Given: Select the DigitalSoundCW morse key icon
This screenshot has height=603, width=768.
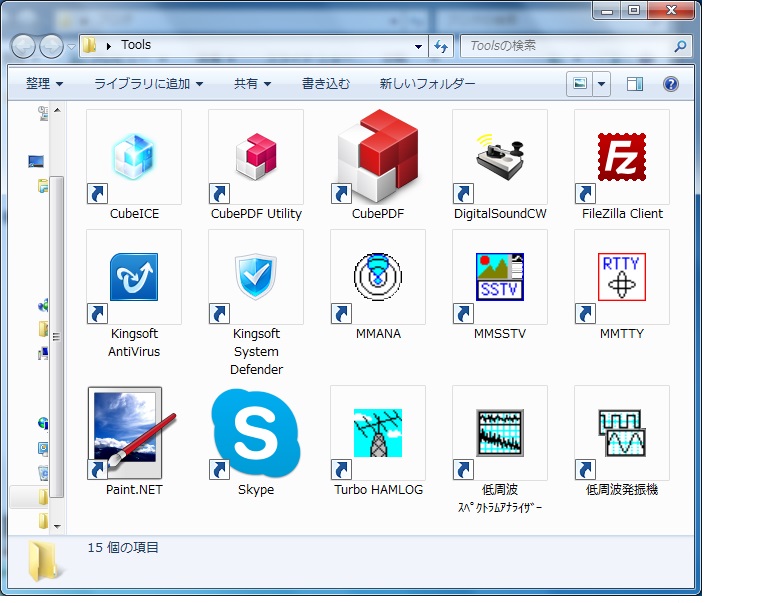Looking at the screenshot, I should click(x=500, y=157).
